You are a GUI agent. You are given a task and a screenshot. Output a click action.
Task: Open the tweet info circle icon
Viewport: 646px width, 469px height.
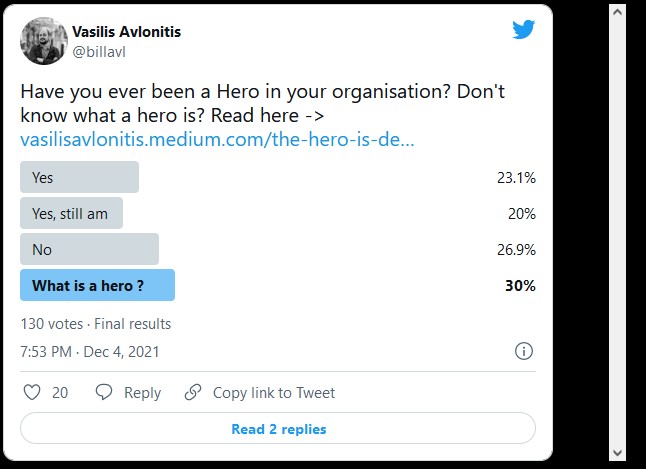coord(524,352)
